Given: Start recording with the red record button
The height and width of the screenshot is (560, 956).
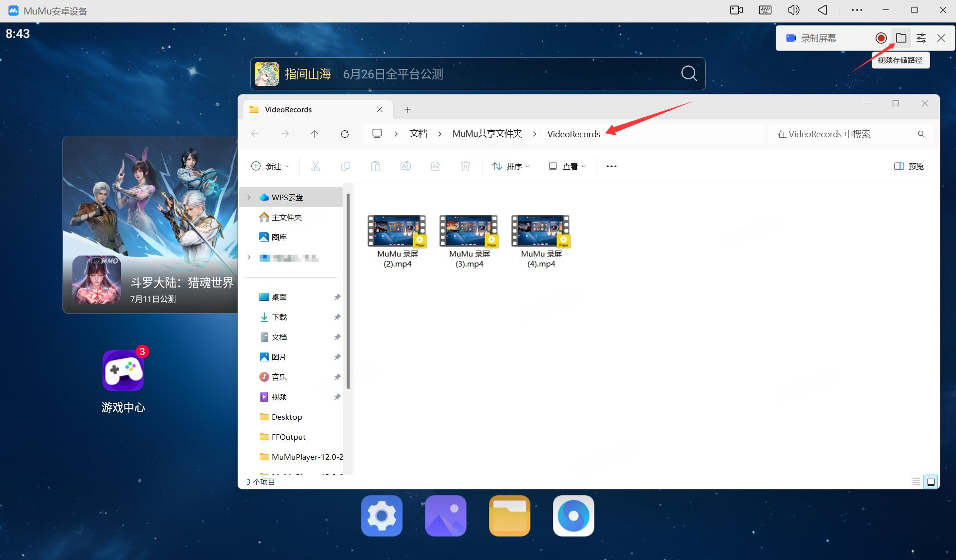Looking at the screenshot, I should pyautogui.click(x=881, y=38).
